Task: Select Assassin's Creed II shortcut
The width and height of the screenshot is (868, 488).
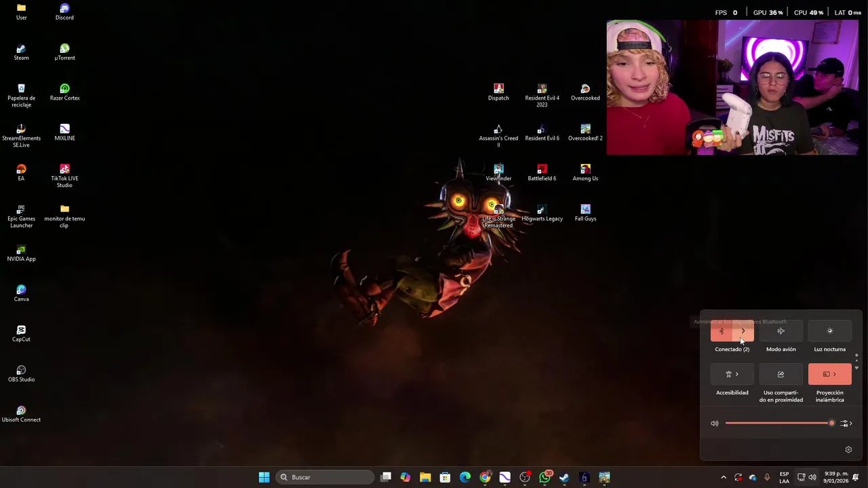Action: 498,136
